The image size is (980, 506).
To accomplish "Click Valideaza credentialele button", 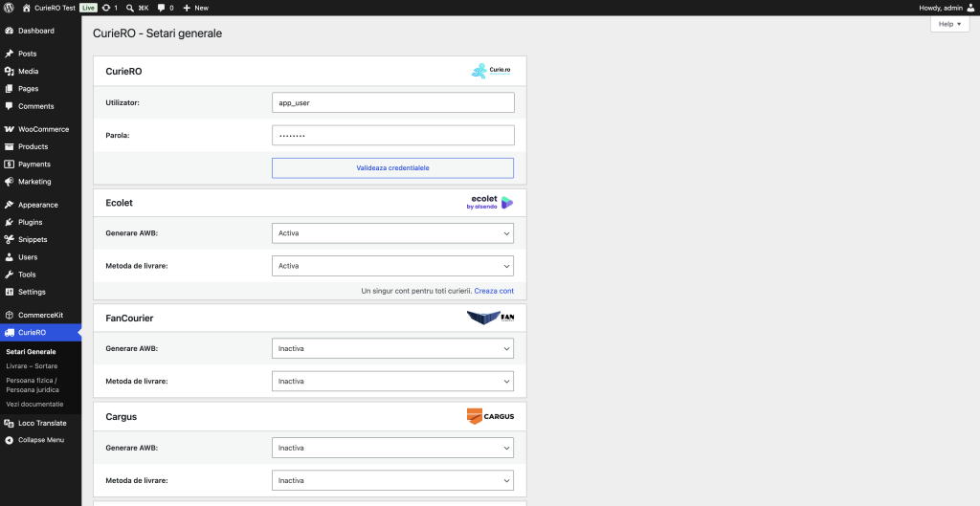I will point(392,168).
